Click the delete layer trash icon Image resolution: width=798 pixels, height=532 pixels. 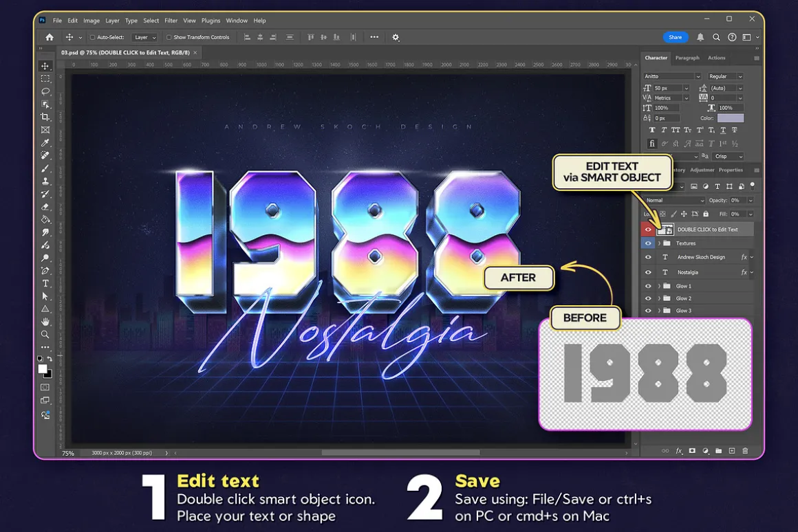pyautogui.click(x=745, y=451)
